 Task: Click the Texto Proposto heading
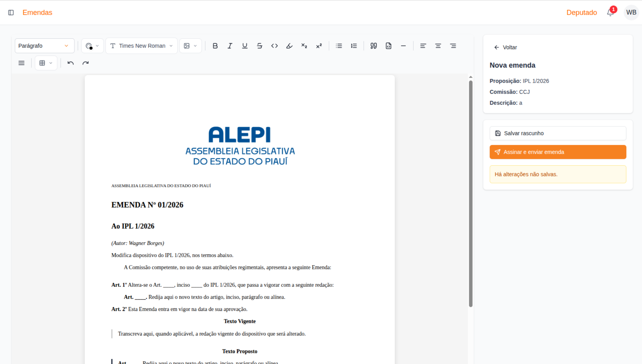240,352
